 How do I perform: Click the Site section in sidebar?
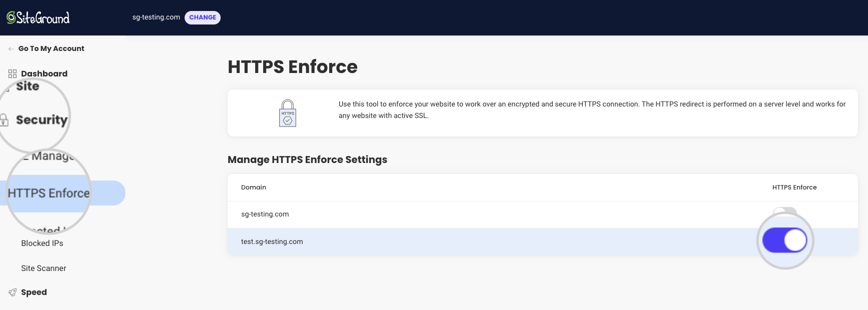[28, 86]
